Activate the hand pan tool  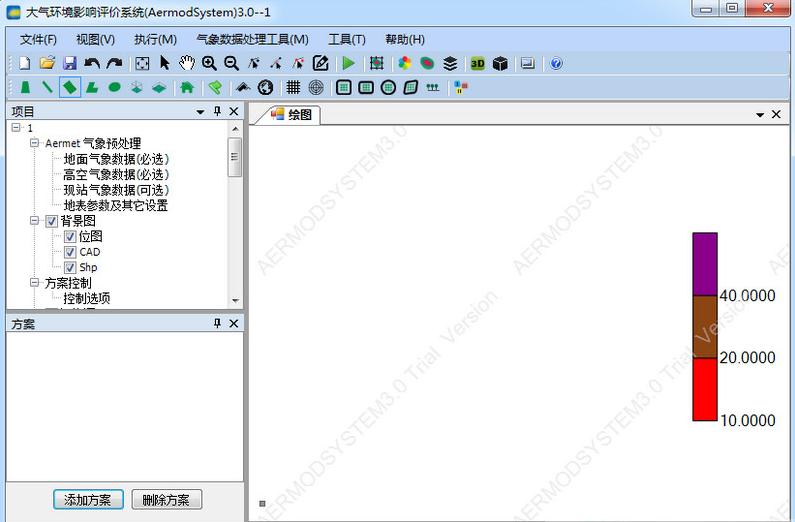point(187,63)
